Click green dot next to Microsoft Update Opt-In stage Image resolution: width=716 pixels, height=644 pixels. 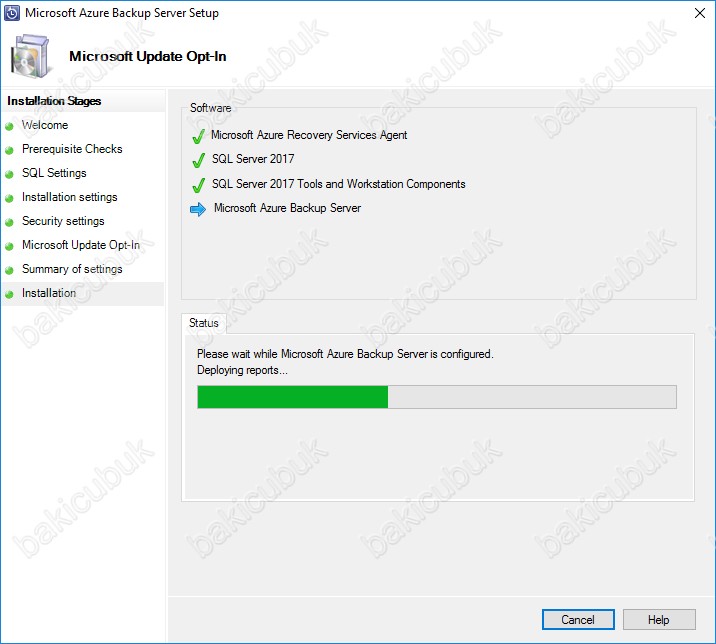(x=9, y=247)
